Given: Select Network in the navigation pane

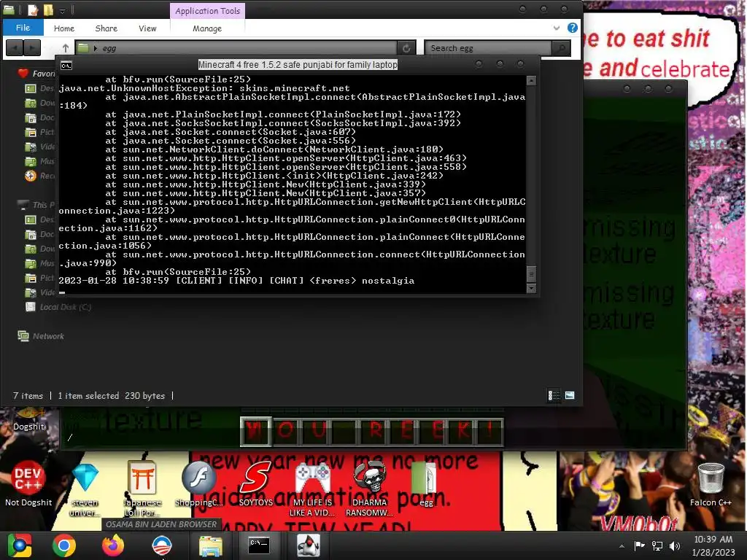Looking at the screenshot, I should (41, 336).
